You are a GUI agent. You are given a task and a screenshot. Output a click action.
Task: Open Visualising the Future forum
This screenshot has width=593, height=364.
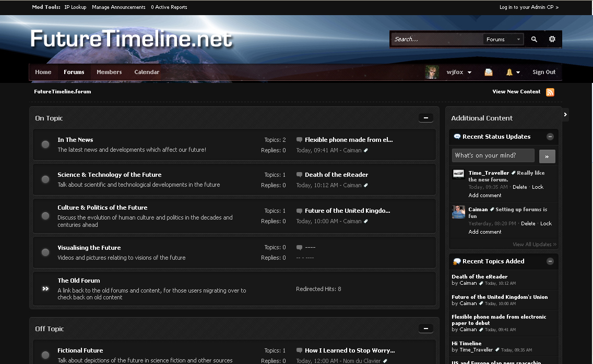tap(89, 248)
